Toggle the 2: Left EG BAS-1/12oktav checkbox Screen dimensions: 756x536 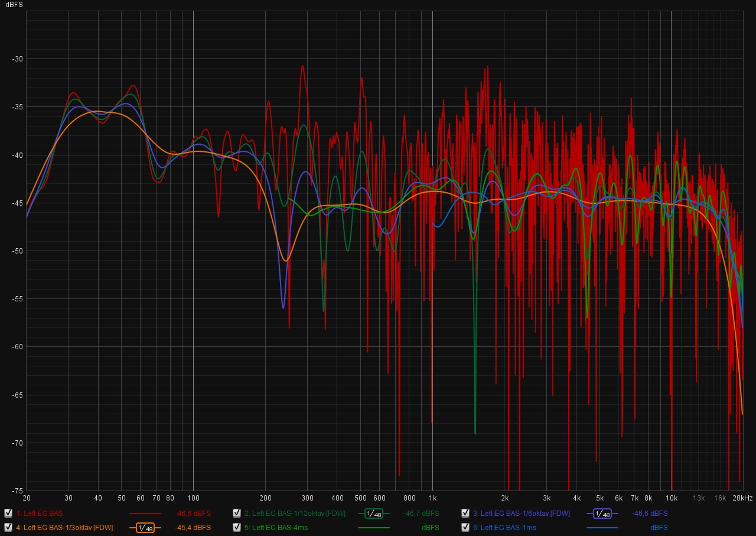point(236,513)
